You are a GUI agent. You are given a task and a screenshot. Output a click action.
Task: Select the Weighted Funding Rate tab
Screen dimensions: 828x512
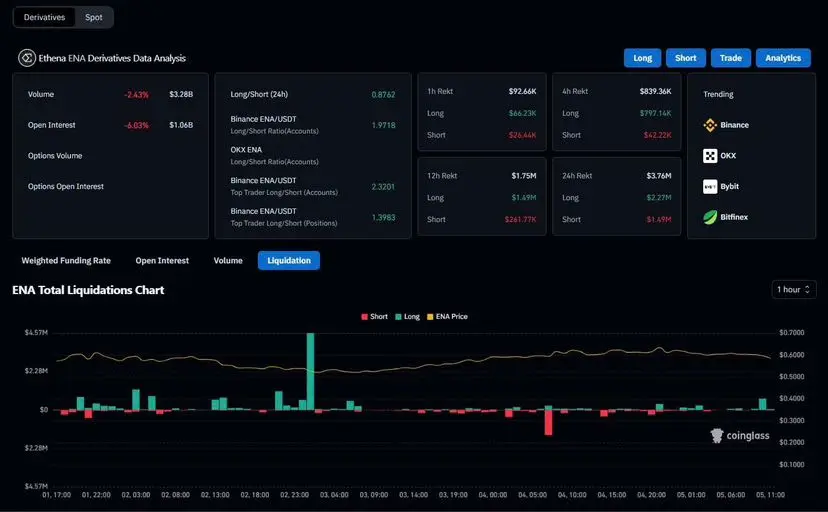tap(66, 260)
